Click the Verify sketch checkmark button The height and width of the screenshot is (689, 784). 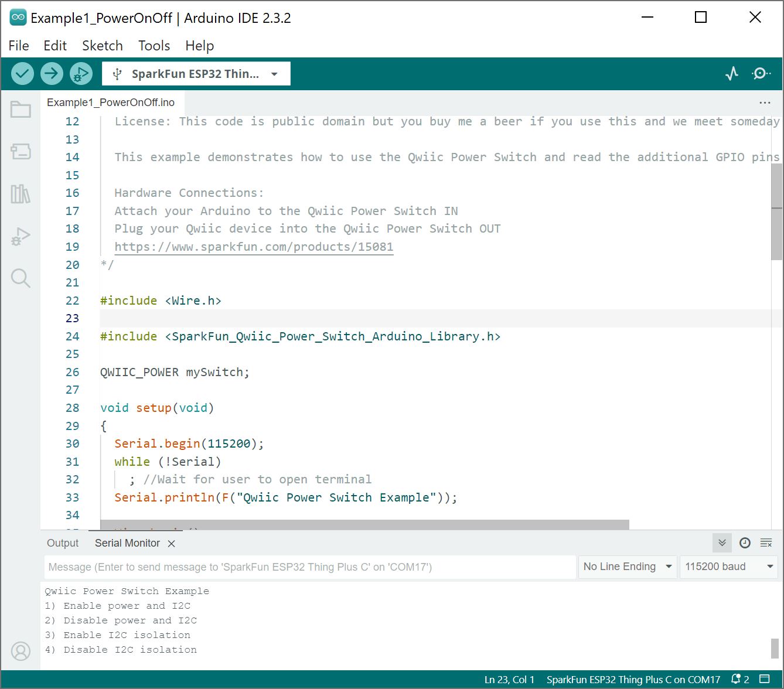tap(22, 74)
